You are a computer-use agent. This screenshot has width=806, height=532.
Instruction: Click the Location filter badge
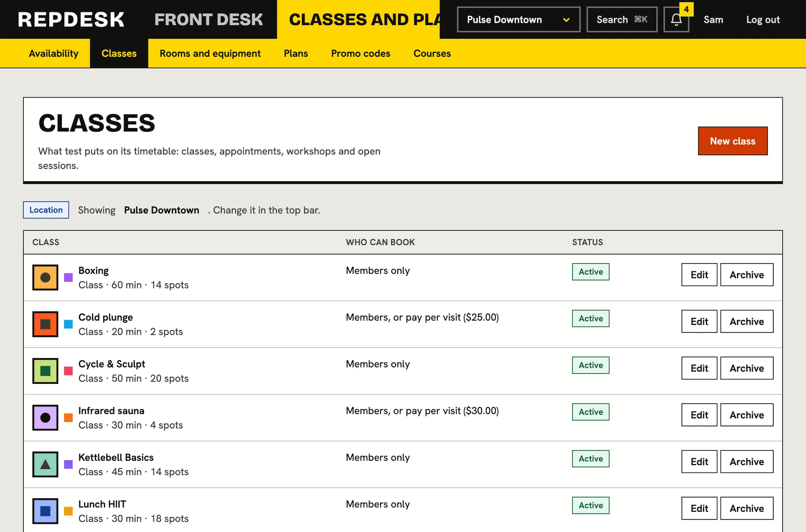[x=46, y=210]
